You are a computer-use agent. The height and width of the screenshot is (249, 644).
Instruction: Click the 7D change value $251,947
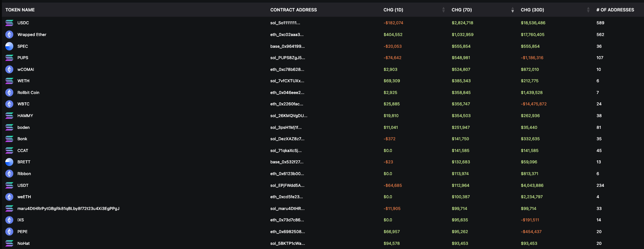[461, 127]
